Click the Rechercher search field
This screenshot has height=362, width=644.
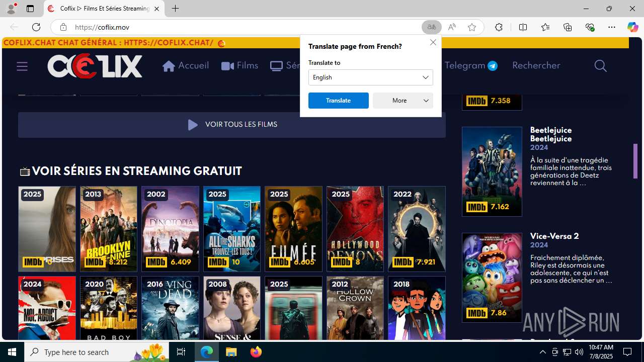536,65
